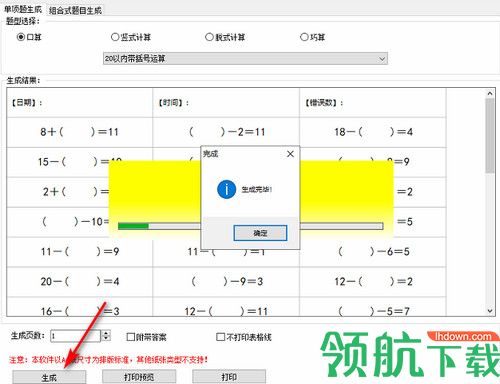Click the problem 12-( )=11

click(226, 311)
